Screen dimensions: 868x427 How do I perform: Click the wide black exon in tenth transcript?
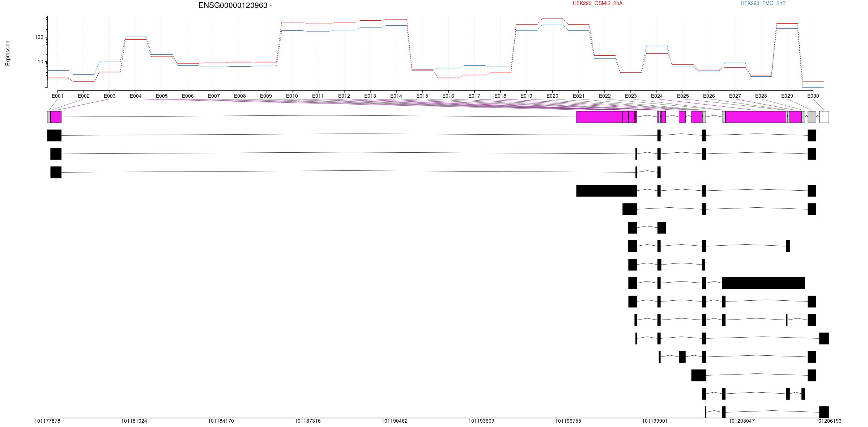pos(763,283)
